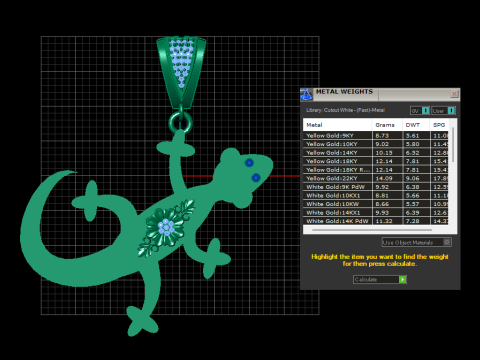Click the green arrow on Calculate
The width and height of the screenshot is (480, 360).
point(403,280)
